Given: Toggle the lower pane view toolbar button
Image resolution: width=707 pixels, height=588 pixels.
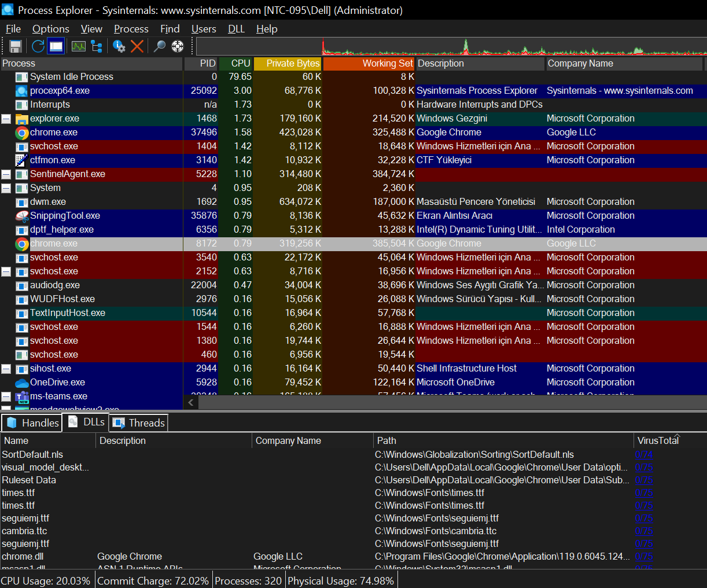Looking at the screenshot, I should [56, 46].
